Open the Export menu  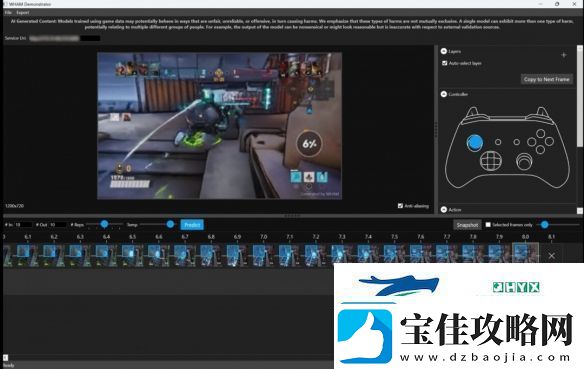(x=23, y=12)
